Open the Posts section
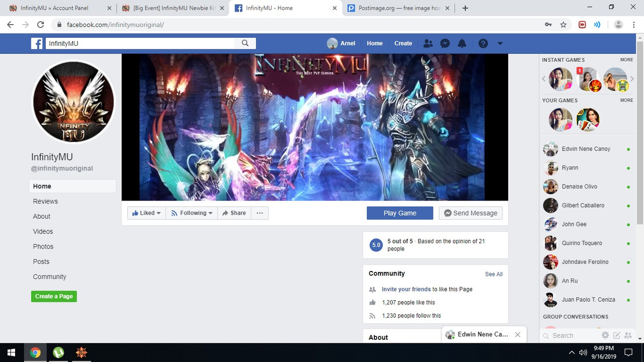 coord(41,261)
